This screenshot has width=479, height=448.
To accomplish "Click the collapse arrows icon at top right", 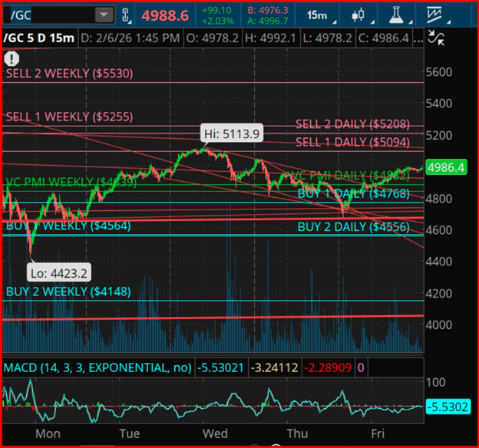I will pos(435,36).
